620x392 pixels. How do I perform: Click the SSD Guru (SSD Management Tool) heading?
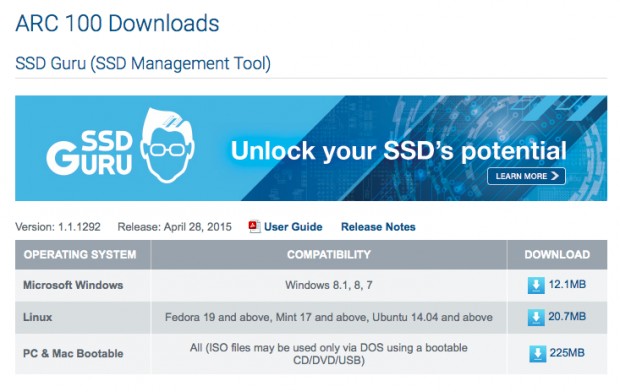coord(143,64)
